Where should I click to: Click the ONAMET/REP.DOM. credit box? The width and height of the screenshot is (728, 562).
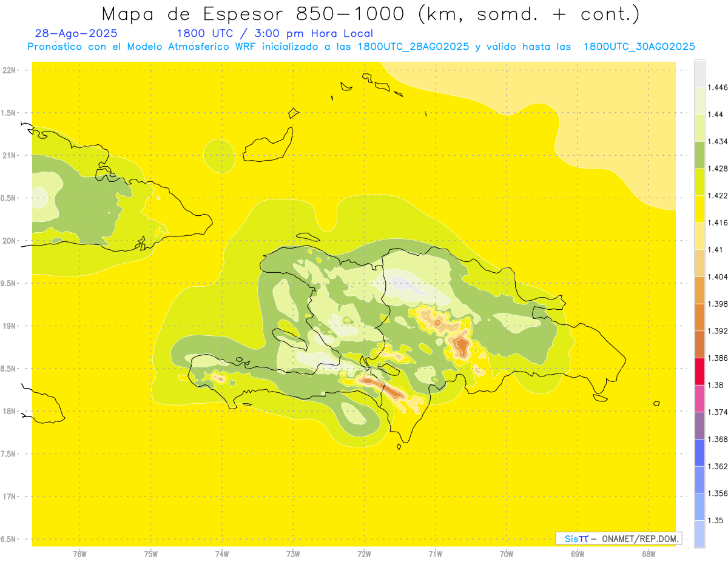619,538
